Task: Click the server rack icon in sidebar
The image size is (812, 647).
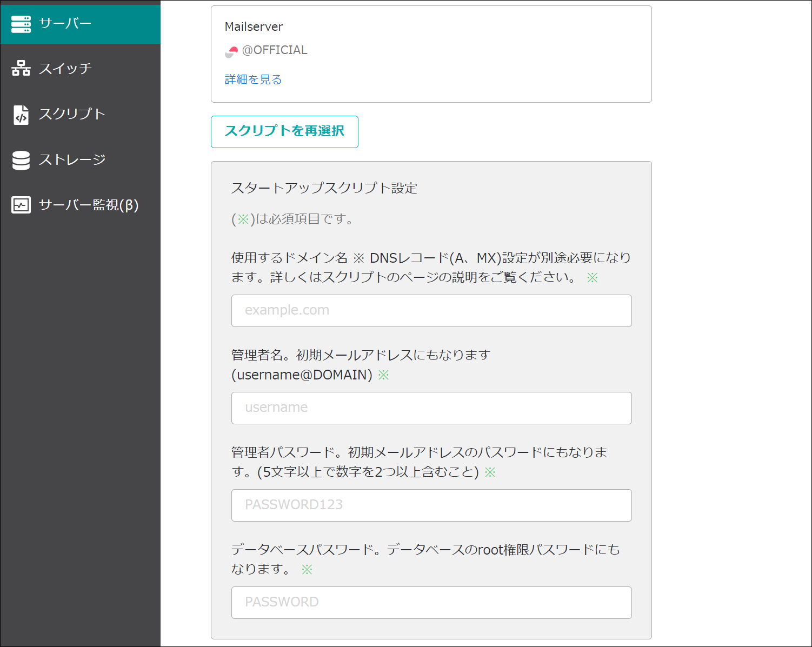Action: click(21, 24)
